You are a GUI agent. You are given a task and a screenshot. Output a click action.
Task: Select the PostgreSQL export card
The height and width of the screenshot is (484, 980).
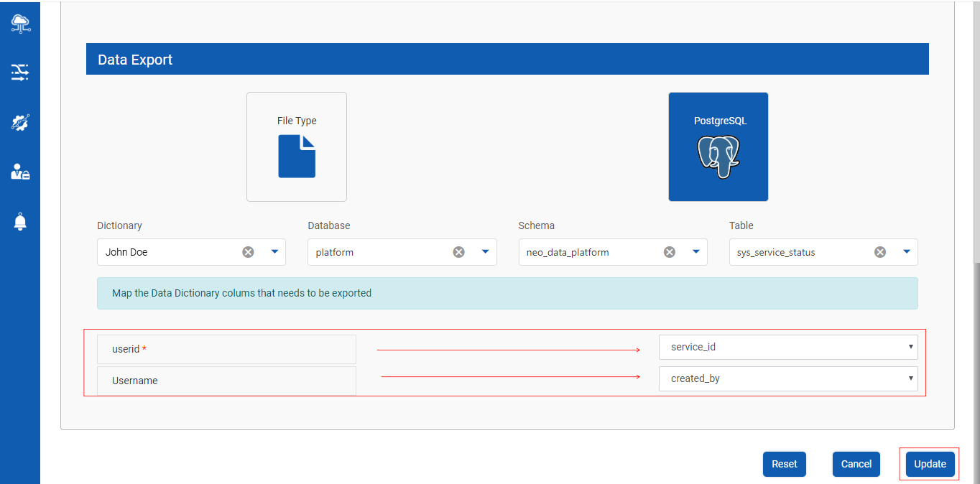[718, 146]
